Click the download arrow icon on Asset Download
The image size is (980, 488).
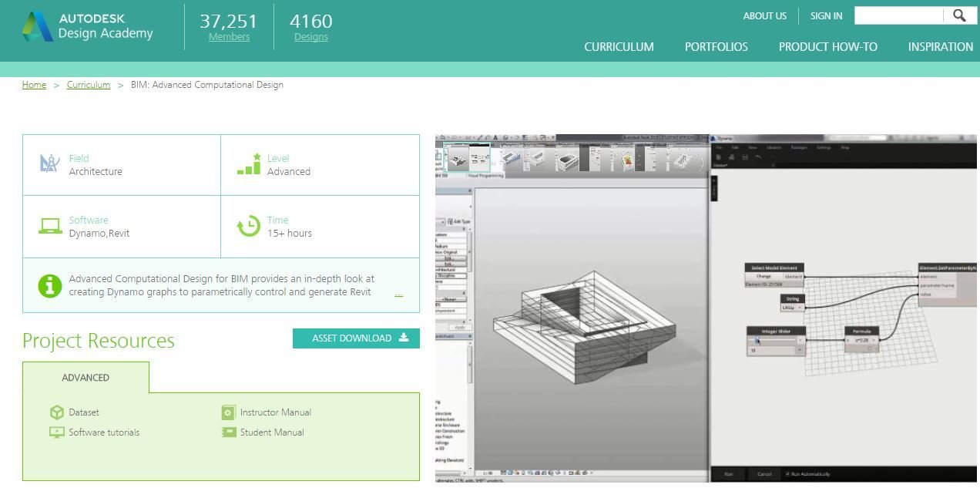403,338
